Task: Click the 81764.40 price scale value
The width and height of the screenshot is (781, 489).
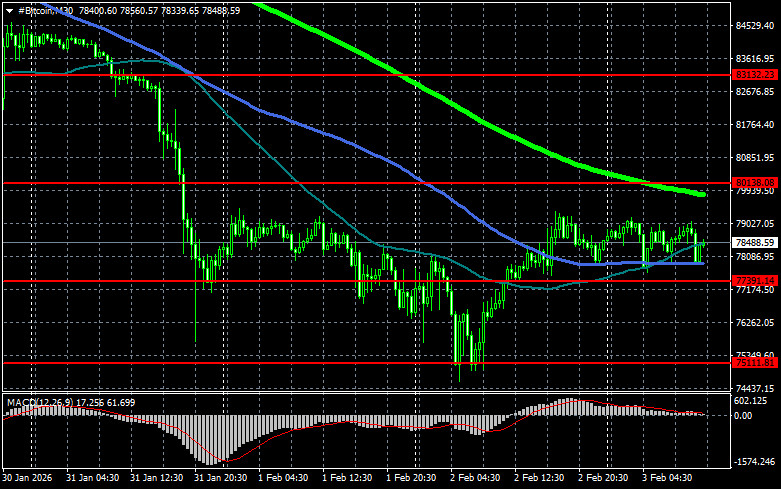Action: (x=755, y=124)
